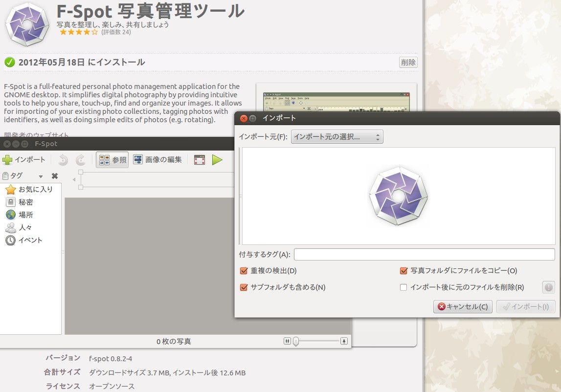Toggle 写真フォルダにファイルをコピー checkbox

coord(404,271)
